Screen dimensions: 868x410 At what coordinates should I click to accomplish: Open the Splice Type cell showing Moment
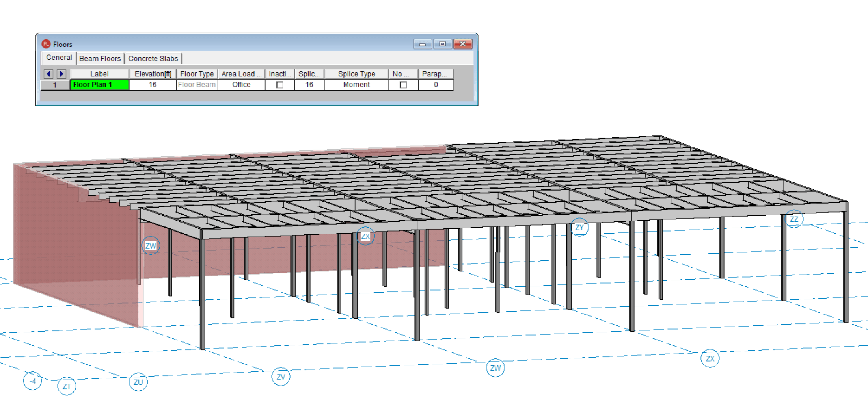[356, 85]
